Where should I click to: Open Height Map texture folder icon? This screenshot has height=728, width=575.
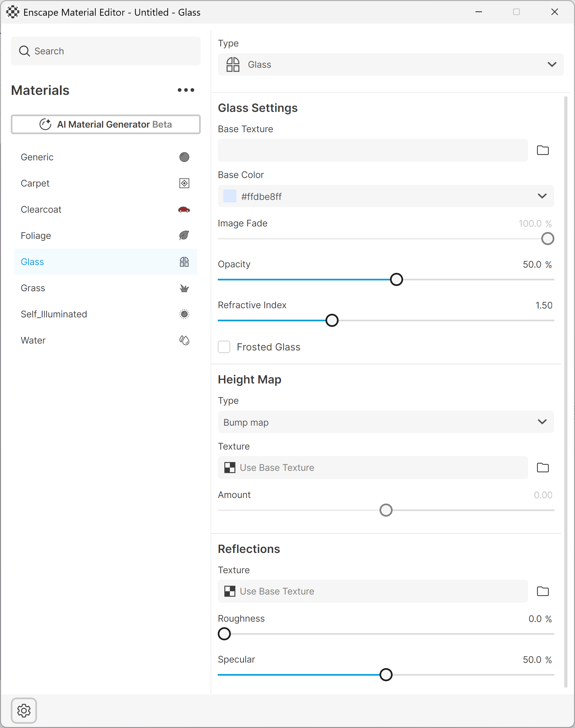pyautogui.click(x=543, y=468)
